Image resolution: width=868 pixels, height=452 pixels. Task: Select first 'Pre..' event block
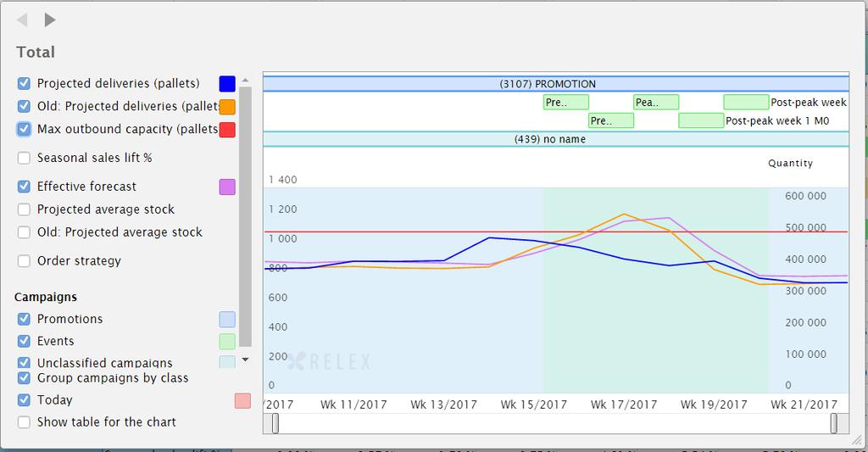(x=565, y=102)
